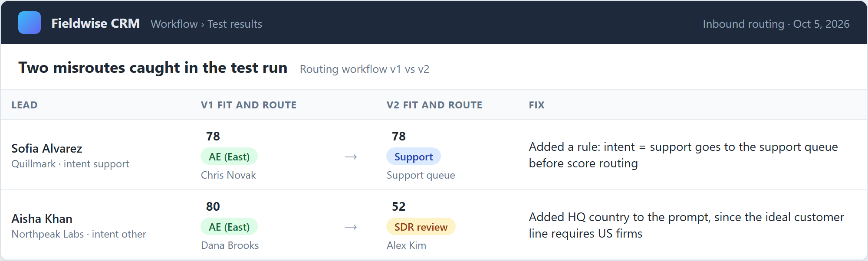Click Aisha Khan's V1 score 80
The image size is (868, 261).
click(x=213, y=206)
